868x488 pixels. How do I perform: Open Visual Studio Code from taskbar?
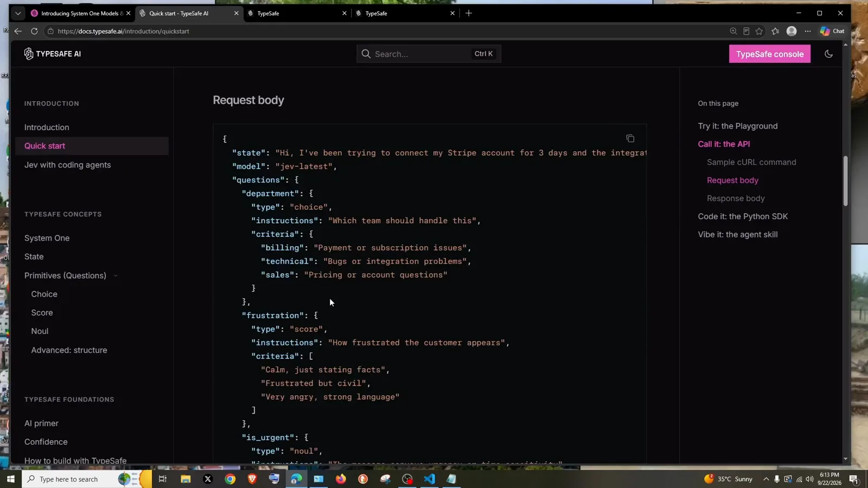[429, 479]
